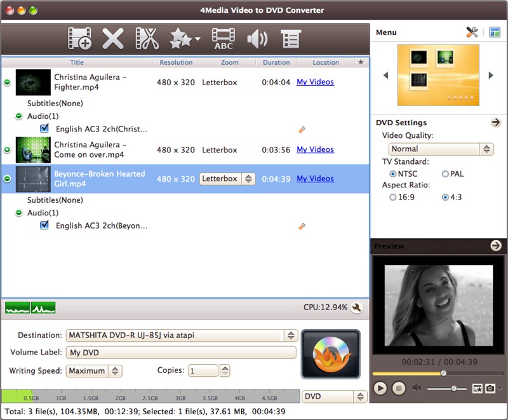This screenshot has width=508, height=420.
Task: Click the wrench settings icon beside CPU usage
Action: 357,308
